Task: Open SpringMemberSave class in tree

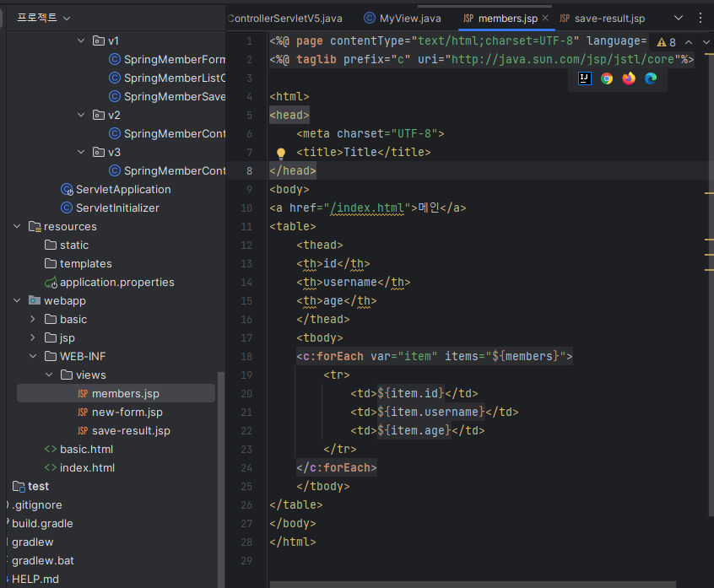Action: (167, 96)
